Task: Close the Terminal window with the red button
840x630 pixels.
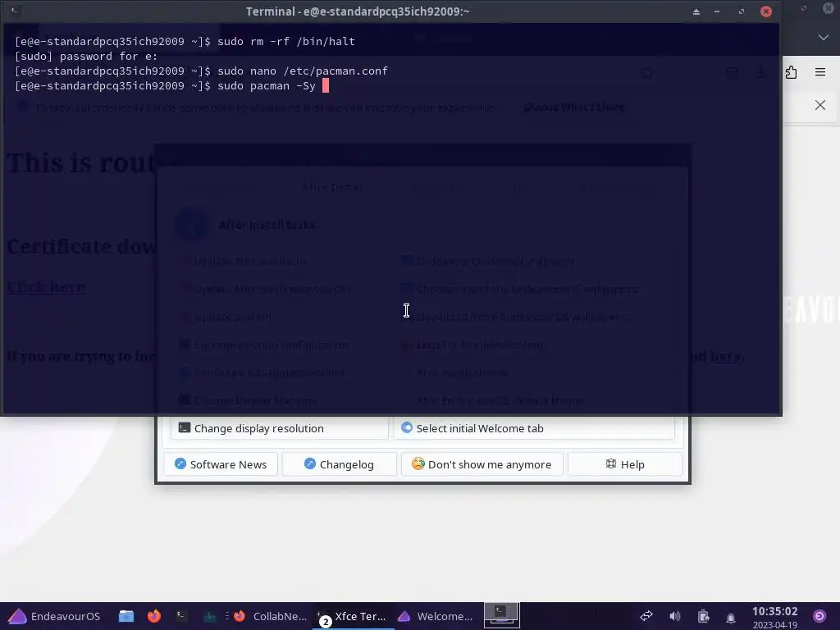Action: (766, 11)
